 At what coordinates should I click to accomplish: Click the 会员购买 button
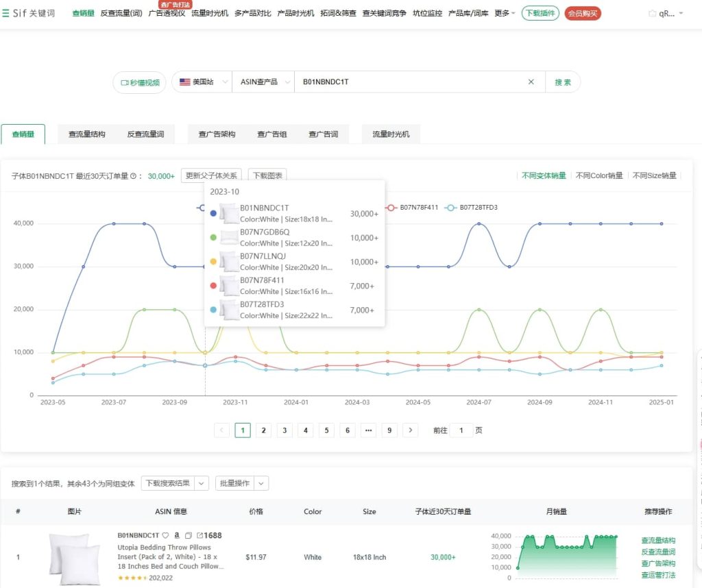tap(583, 13)
